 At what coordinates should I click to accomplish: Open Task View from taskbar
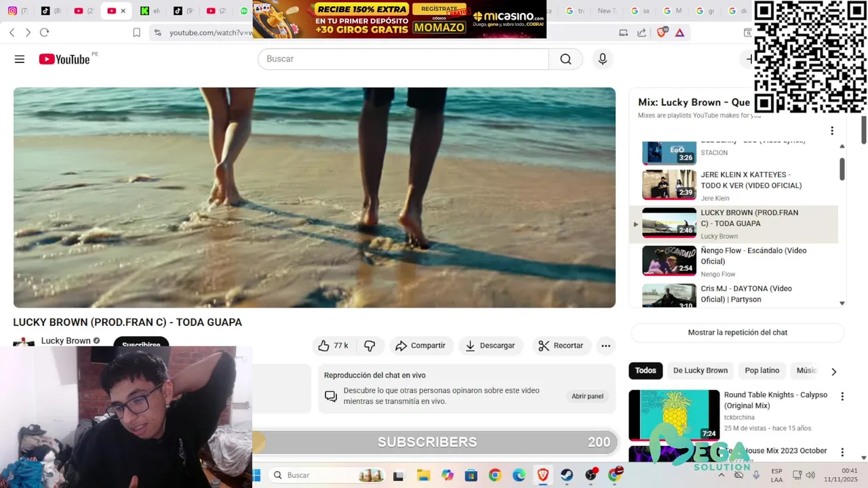pyautogui.click(x=399, y=476)
